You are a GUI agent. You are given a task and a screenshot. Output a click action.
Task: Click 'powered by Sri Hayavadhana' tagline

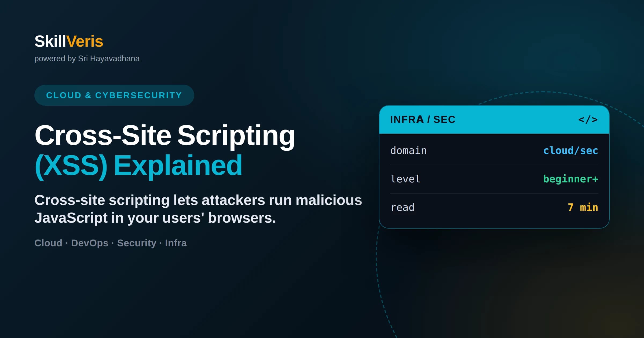[x=87, y=58]
